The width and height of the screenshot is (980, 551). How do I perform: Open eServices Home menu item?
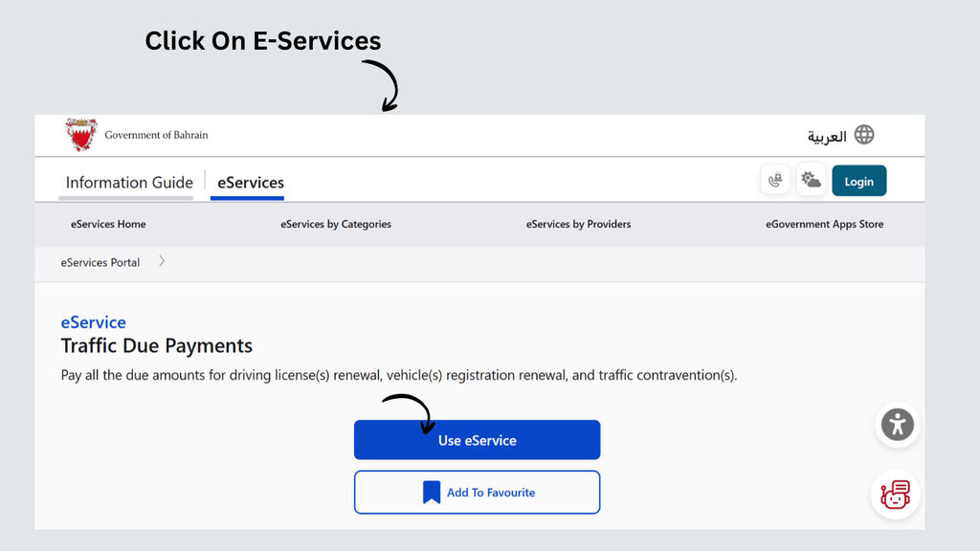(108, 224)
